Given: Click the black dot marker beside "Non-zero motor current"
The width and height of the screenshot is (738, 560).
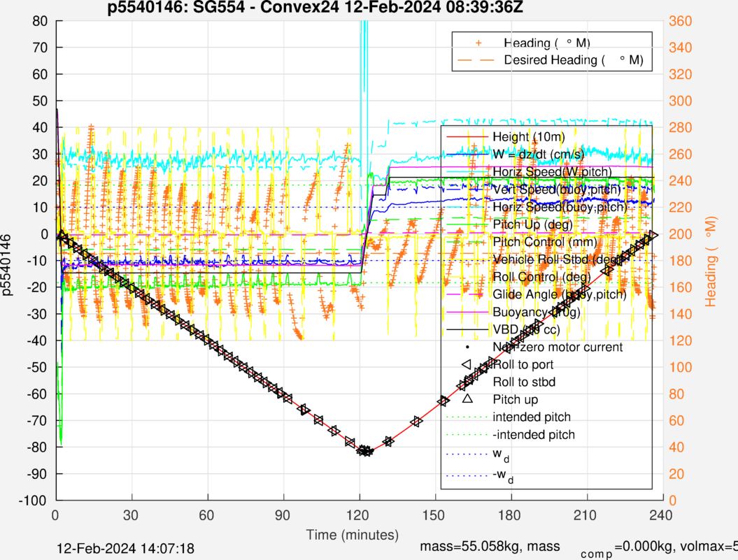Looking at the screenshot, I should pyautogui.click(x=467, y=347).
